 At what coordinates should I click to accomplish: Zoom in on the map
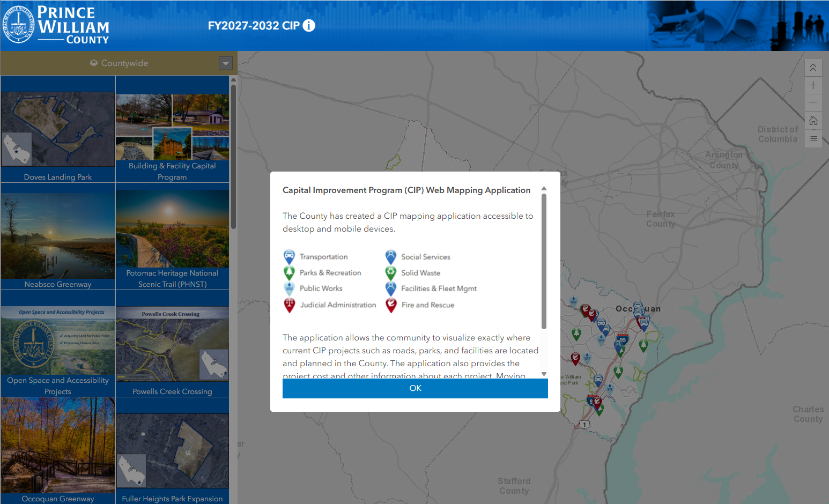[x=813, y=85]
